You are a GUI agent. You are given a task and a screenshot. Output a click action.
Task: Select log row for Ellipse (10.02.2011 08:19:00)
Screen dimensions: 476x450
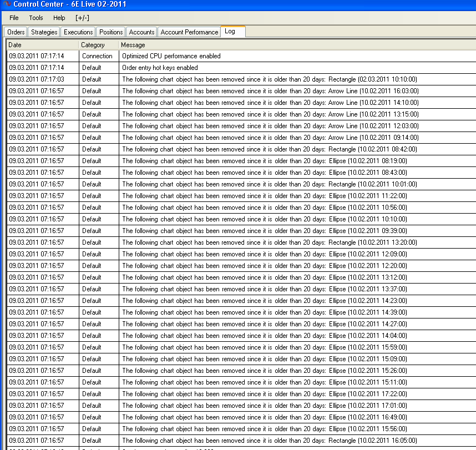241,161
